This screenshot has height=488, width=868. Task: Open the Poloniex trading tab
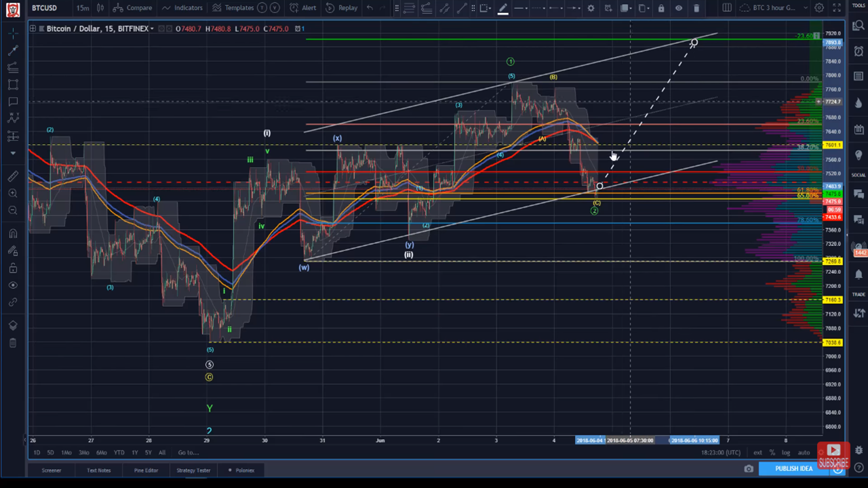(x=241, y=470)
